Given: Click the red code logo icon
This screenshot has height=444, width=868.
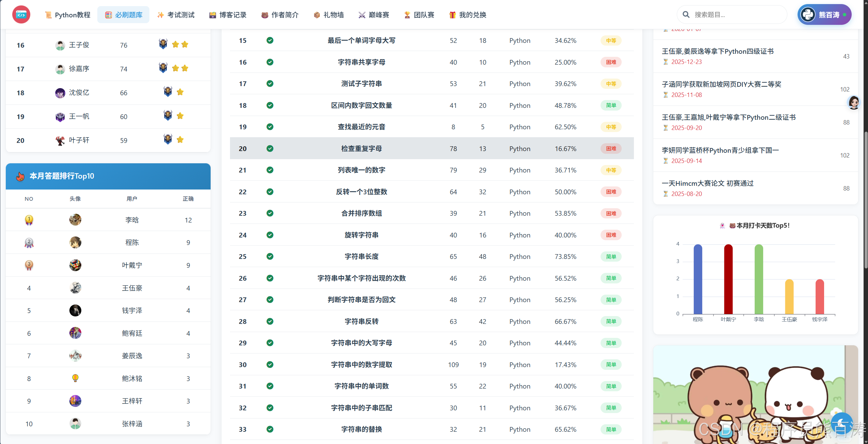Looking at the screenshot, I should (21, 15).
